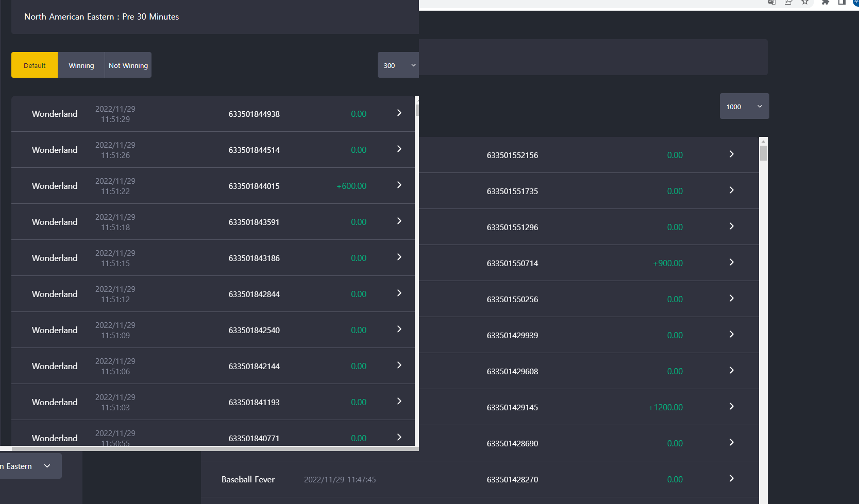Open chevron of background row 633501551296
The height and width of the screenshot is (504, 859).
(731, 226)
